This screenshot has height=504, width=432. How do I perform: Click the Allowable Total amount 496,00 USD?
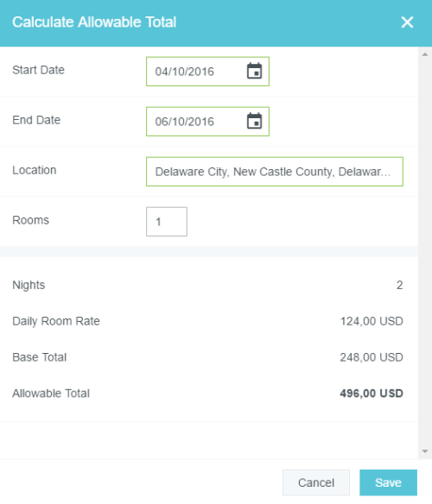tap(372, 394)
